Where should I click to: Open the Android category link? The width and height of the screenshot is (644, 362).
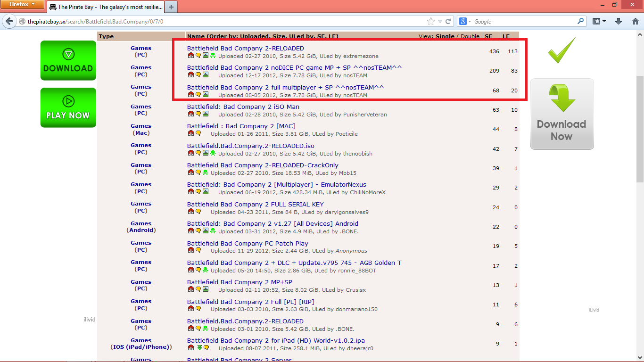[x=141, y=230]
